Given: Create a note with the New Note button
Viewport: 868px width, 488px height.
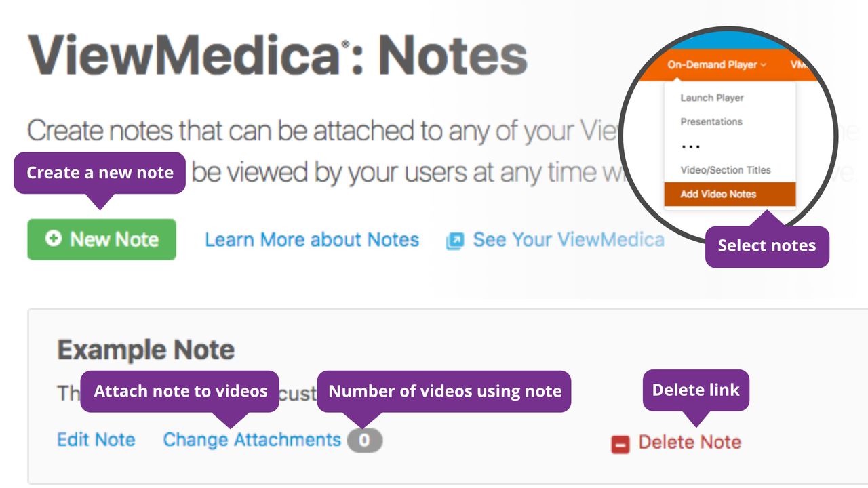Looking at the screenshot, I should coord(101,239).
